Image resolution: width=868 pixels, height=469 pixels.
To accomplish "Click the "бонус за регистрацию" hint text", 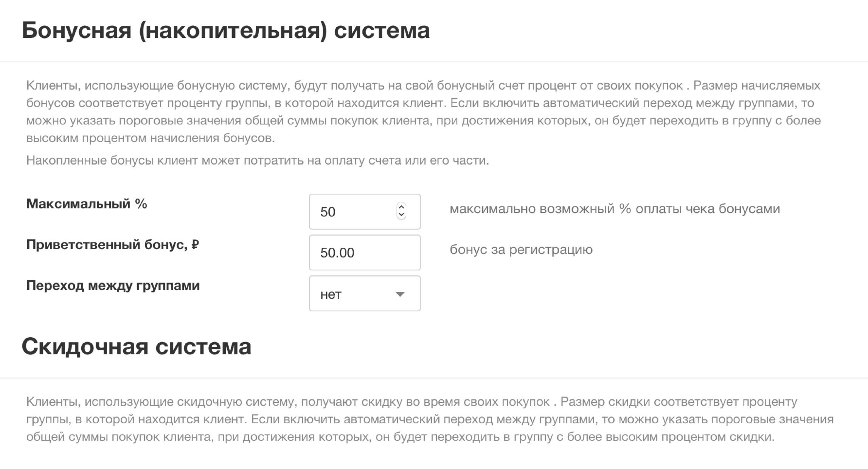I will coord(521,250).
